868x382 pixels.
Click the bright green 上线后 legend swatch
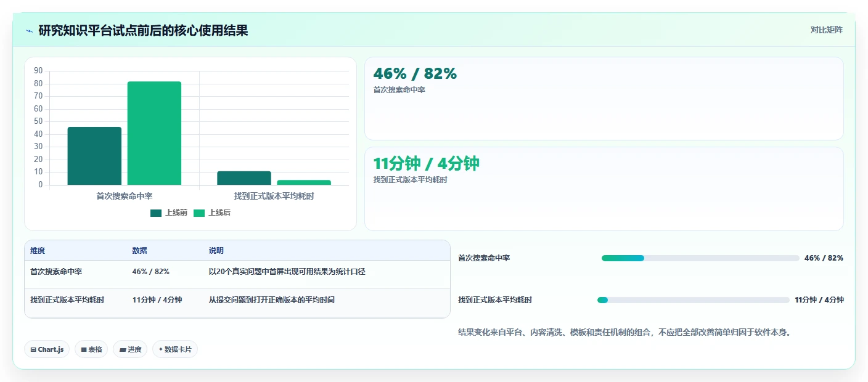click(199, 213)
